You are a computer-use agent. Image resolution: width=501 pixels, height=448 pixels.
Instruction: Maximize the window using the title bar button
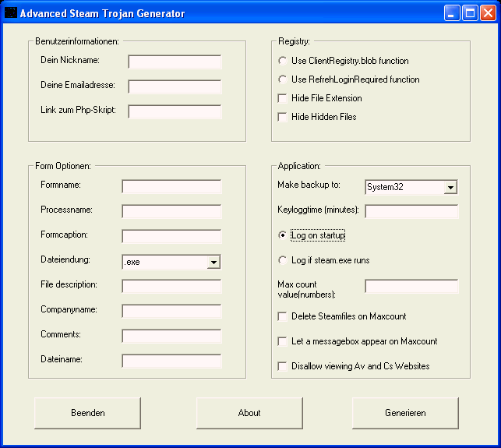point(470,13)
